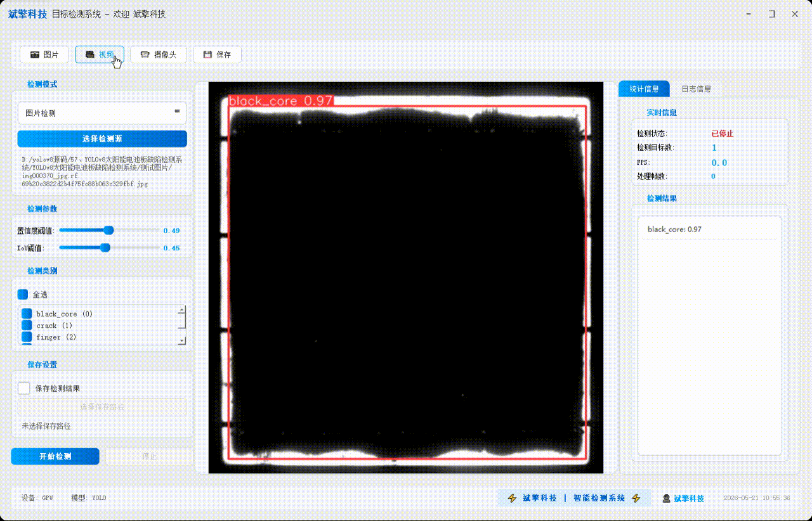The image size is (812, 521).
Task: Activate the 摄像头 camera input
Action: 158,55
